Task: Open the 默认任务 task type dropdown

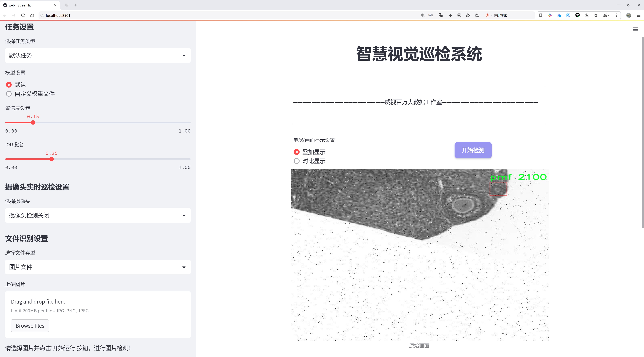Action: tap(98, 55)
